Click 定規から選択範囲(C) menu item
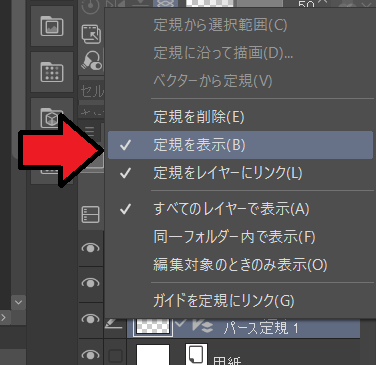 240,25
